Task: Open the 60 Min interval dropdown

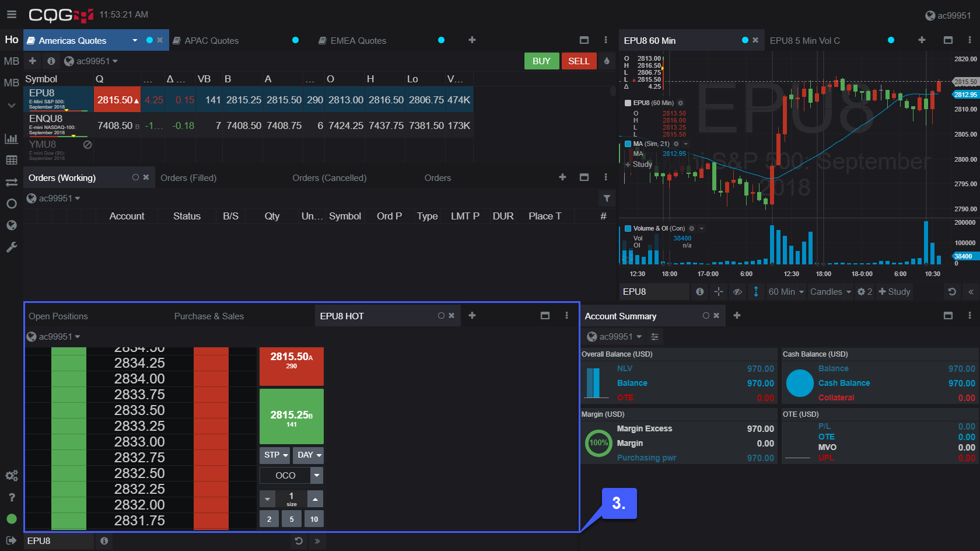Action: pyautogui.click(x=786, y=291)
